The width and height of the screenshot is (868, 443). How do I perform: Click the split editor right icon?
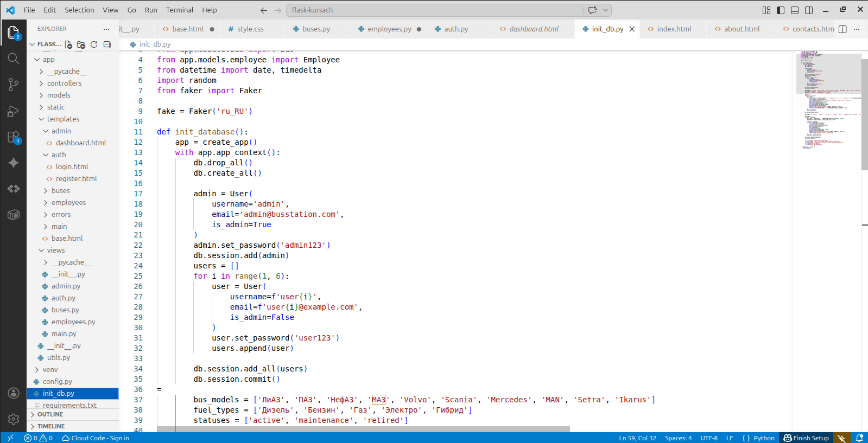pyautogui.click(x=842, y=29)
